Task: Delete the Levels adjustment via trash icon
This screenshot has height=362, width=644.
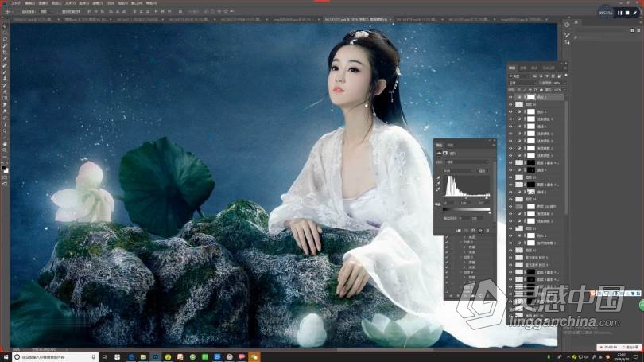Action: tap(487, 231)
